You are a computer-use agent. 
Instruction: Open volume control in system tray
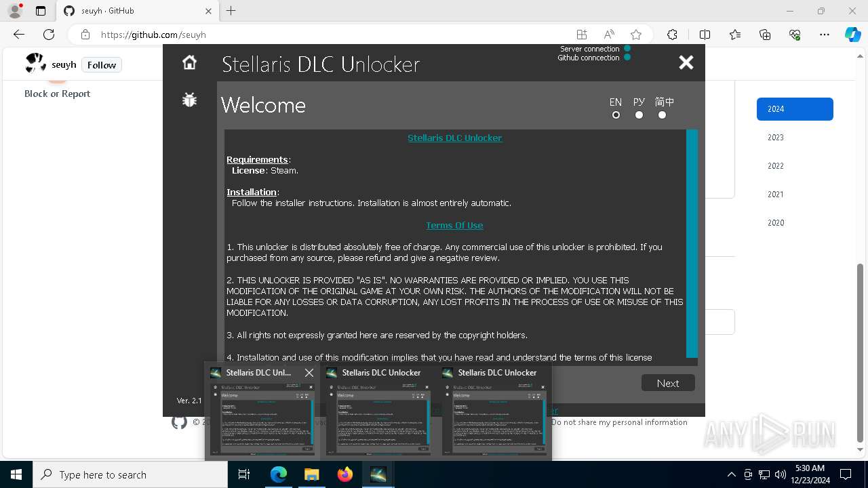pyautogui.click(x=781, y=474)
